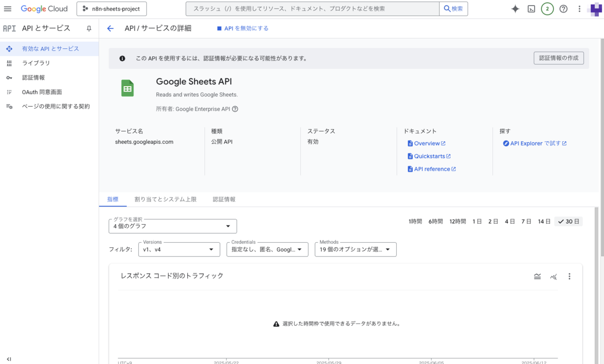
Task: Select the 14日 time range
Action: point(544,221)
